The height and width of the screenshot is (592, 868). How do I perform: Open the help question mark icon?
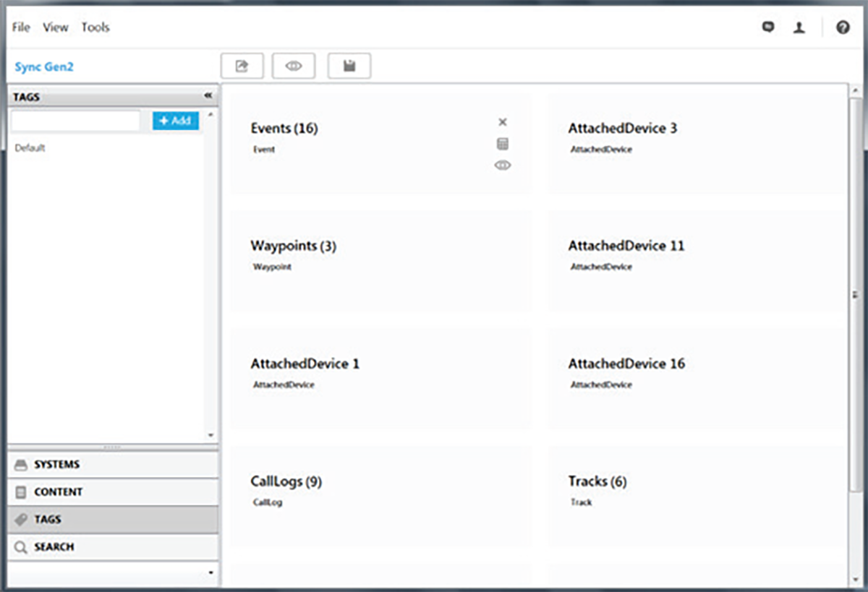[843, 27]
